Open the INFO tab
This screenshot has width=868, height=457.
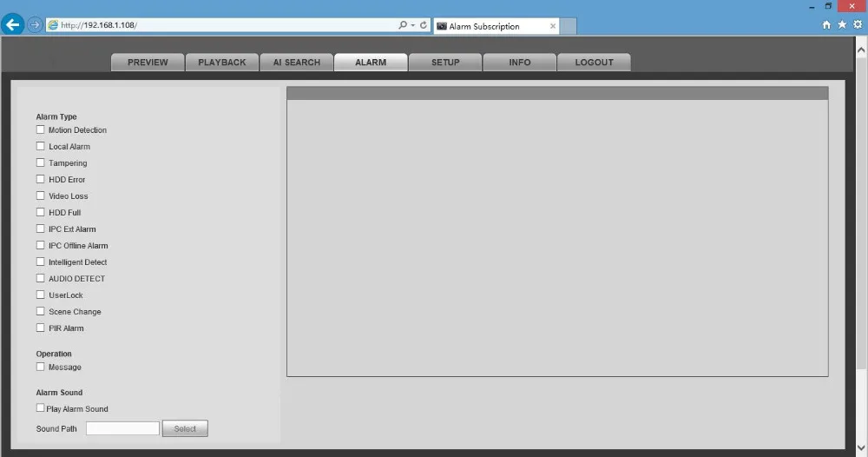point(519,62)
